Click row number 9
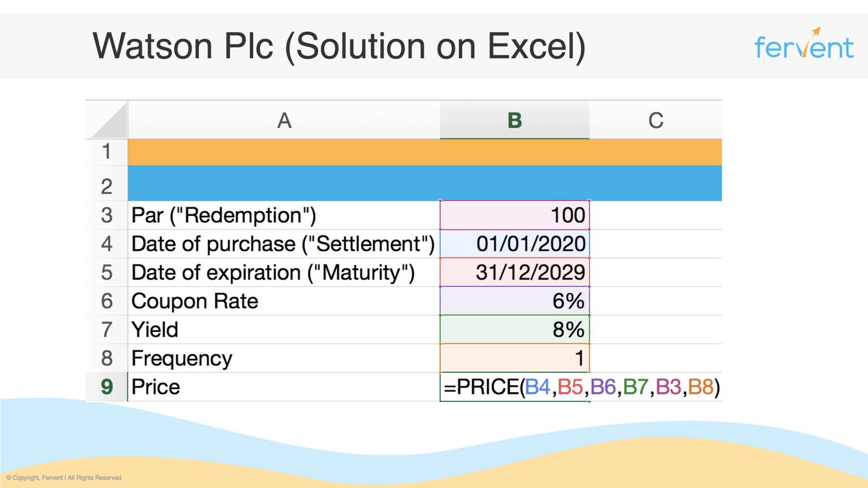The height and width of the screenshot is (488, 868). [106, 386]
